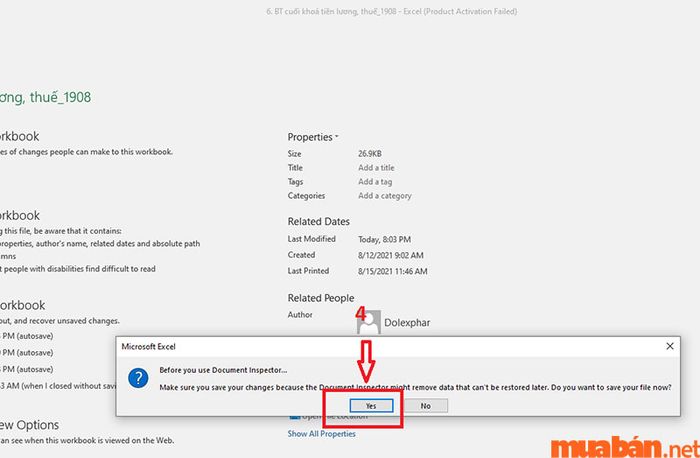
Task: Click the Before you use Document Inspector text
Action: pyautogui.click(x=223, y=370)
